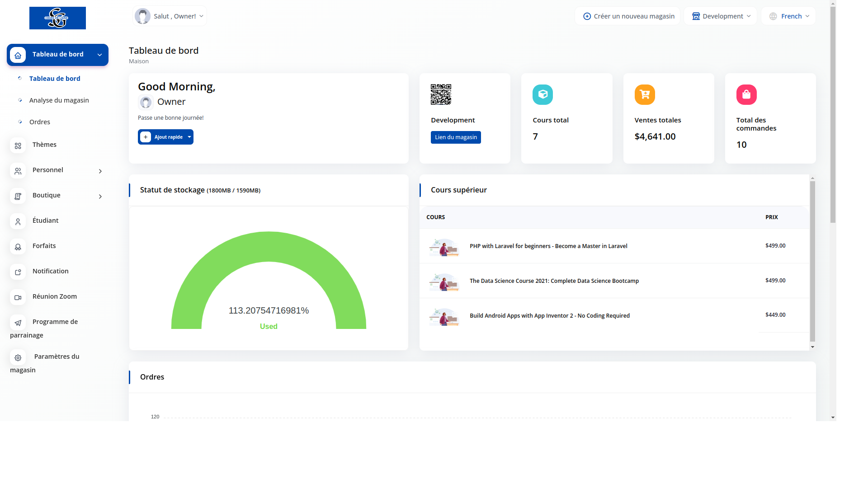Open Forfaits via its rocket icon
This screenshot has width=868, height=488.
tap(18, 247)
